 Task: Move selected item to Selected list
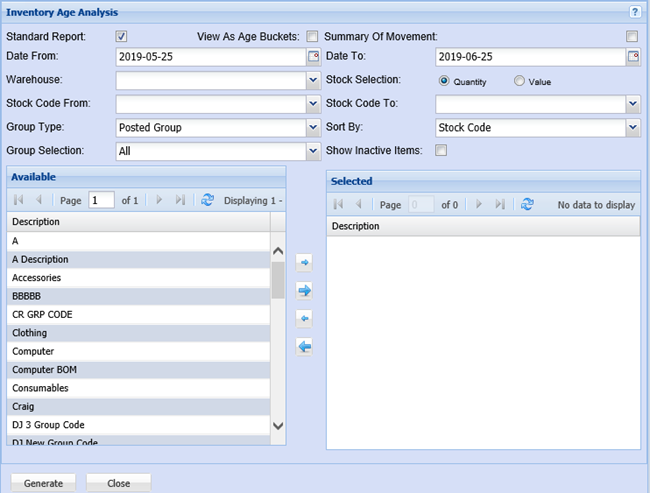pos(305,263)
